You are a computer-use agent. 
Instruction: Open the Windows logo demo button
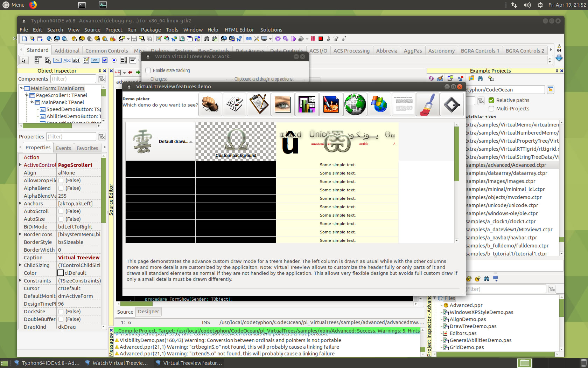[x=379, y=104]
